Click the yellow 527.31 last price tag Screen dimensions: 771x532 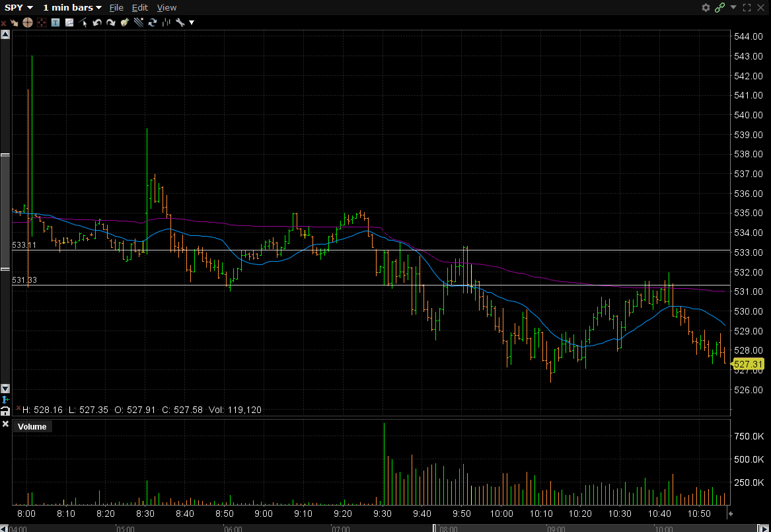point(749,364)
